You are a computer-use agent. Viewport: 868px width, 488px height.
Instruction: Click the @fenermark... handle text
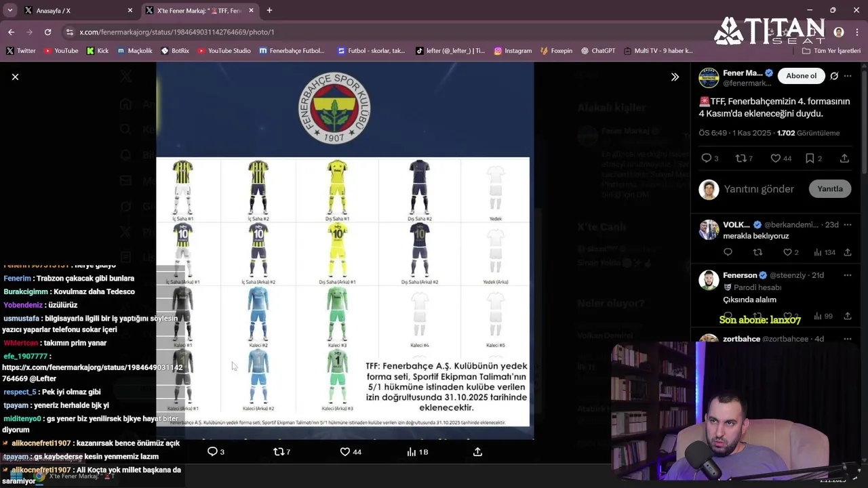pyautogui.click(x=747, y=83)
